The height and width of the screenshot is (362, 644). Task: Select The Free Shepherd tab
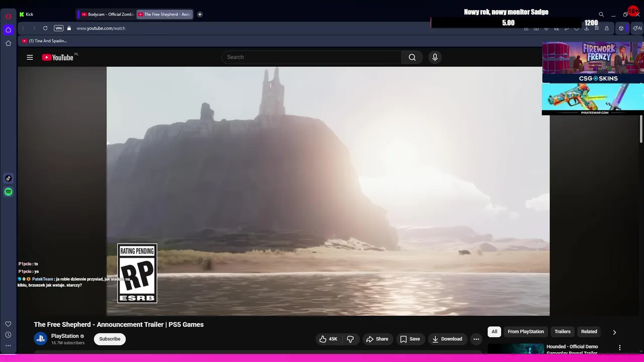pyautogui.click(x=165, y=14)
